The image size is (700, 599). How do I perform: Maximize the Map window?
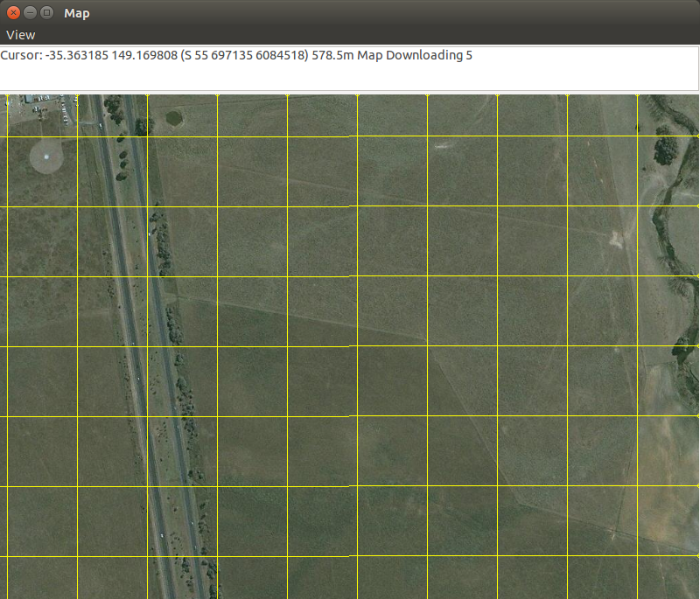(46, 13)
